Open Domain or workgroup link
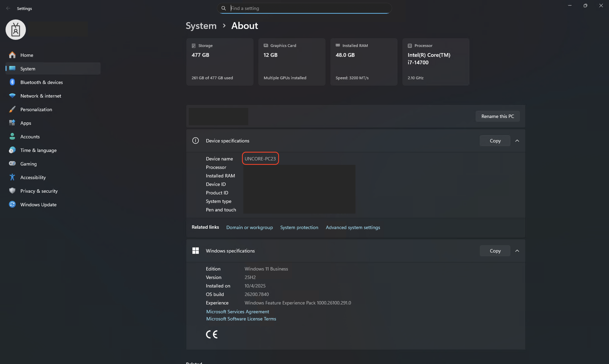This screenshot has width=609, height=364. coord(249,227)
